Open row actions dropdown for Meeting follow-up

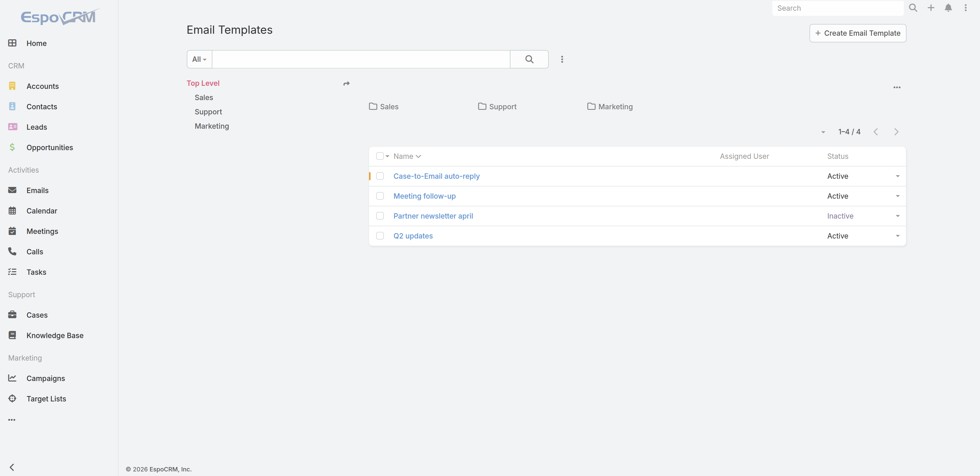coord(898,196)
